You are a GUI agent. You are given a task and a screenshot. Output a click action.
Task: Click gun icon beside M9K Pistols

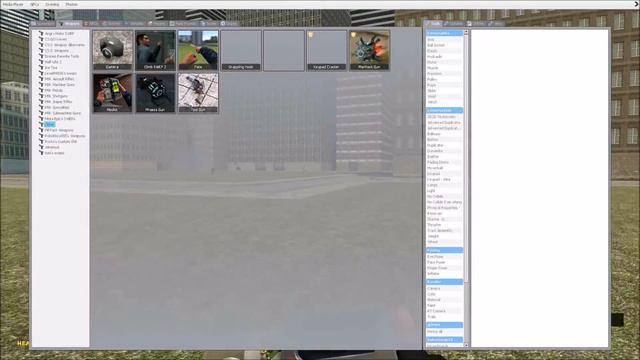(x=41, y=90)
